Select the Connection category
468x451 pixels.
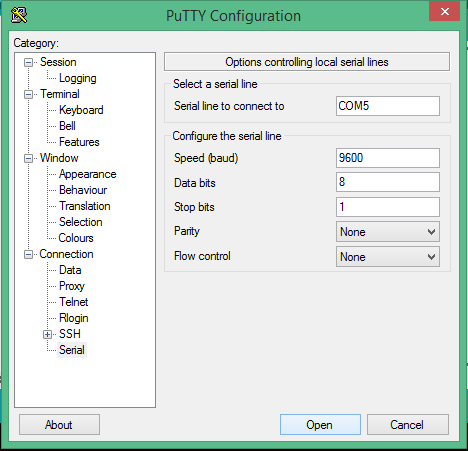pos(66,254)
